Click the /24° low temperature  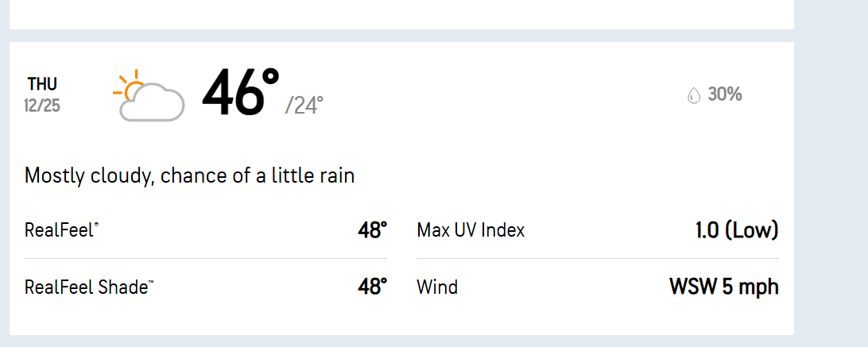[x=304, y=105]
